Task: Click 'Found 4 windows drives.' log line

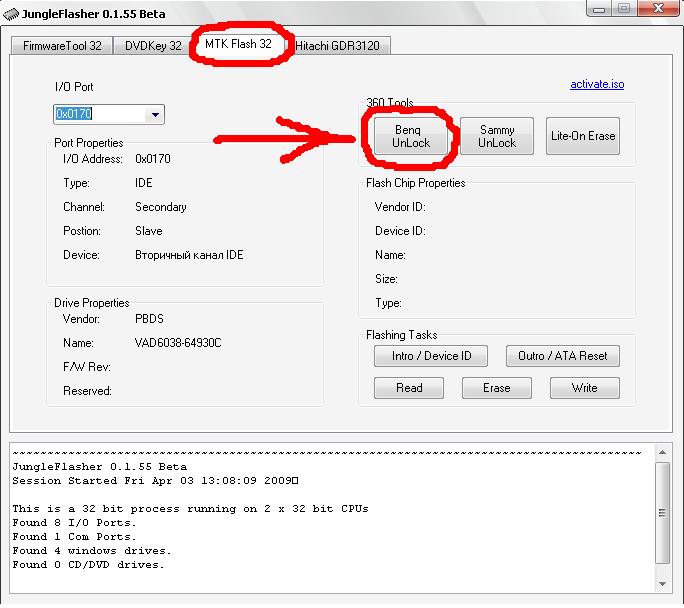Action: pos(92,550)
